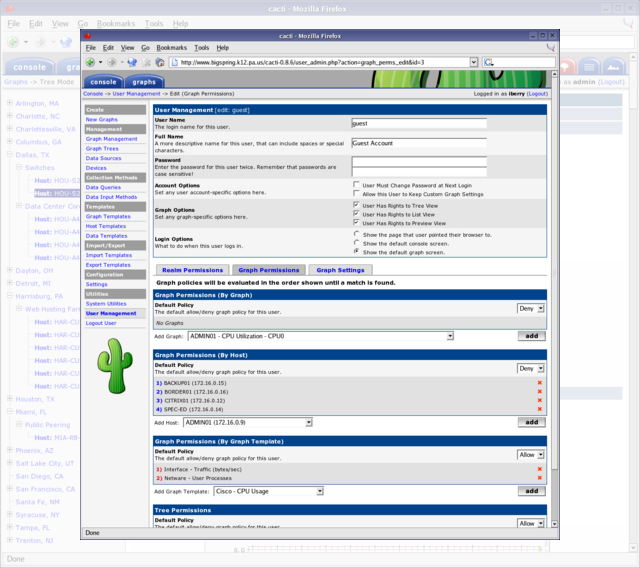Select Show the page that user pointed their browser to
The height and width of the screenshot is (568, 640).
356,234
